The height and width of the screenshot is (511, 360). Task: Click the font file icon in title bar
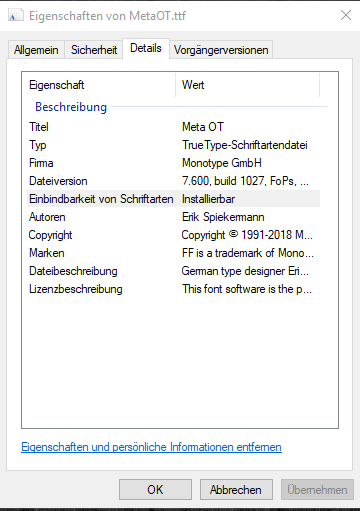click(16, 15)
